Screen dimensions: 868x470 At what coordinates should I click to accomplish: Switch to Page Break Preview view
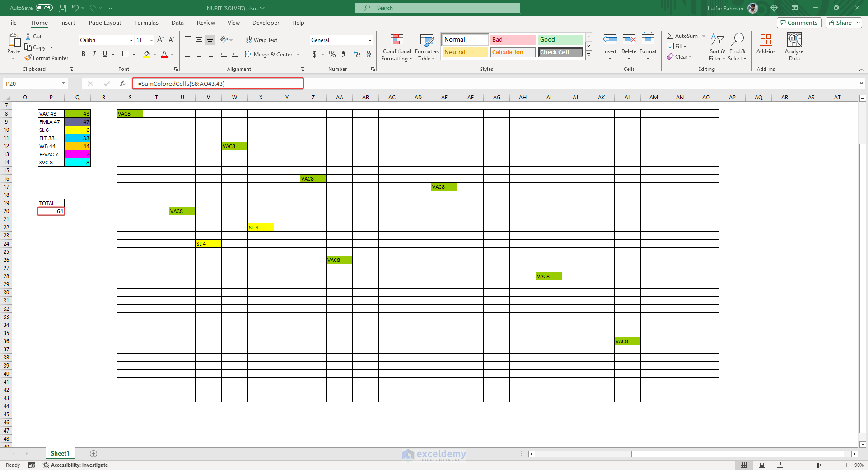click(x=780, y=465)
